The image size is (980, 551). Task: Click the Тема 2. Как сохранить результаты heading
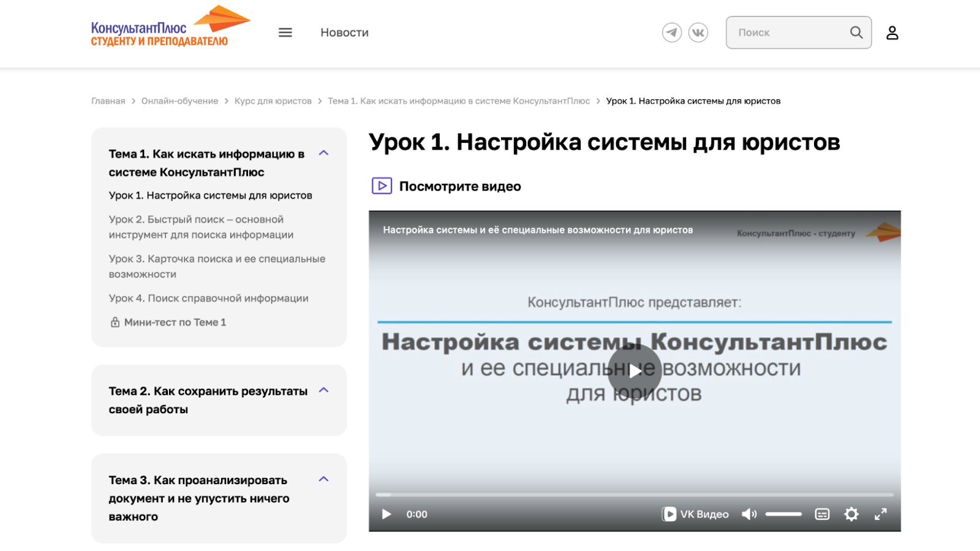[x=208, y=400]
